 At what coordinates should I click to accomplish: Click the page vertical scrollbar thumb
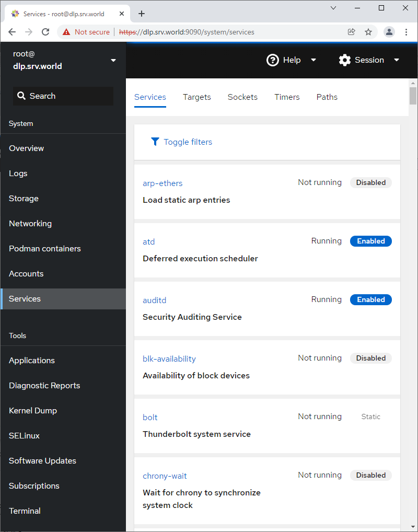click(413, 96)
